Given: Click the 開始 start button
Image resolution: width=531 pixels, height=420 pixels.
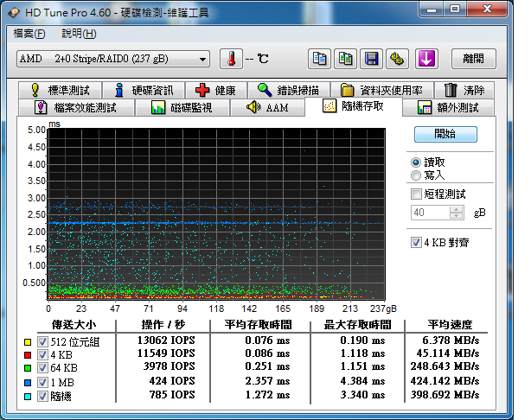Looking at the screenshot, I should click(445, 134).
